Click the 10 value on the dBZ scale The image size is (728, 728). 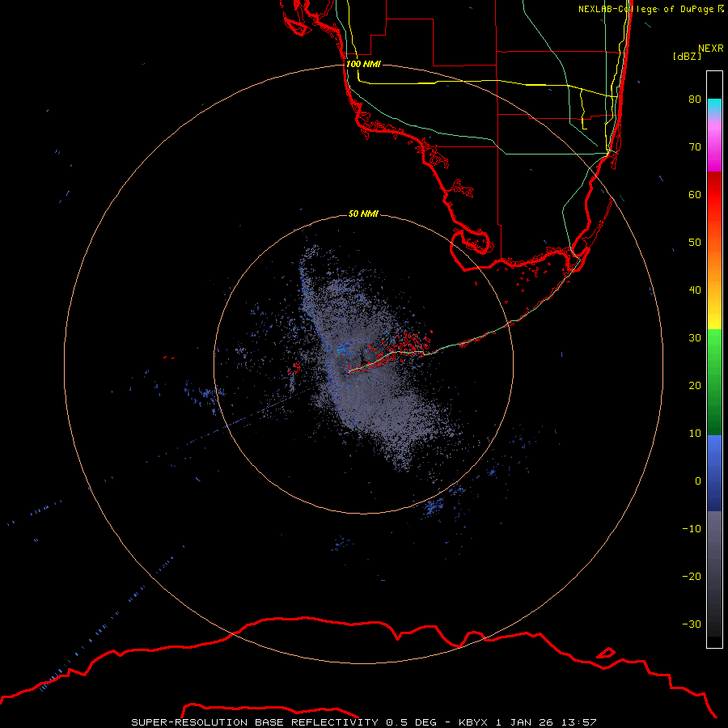[x=695, y=434]
